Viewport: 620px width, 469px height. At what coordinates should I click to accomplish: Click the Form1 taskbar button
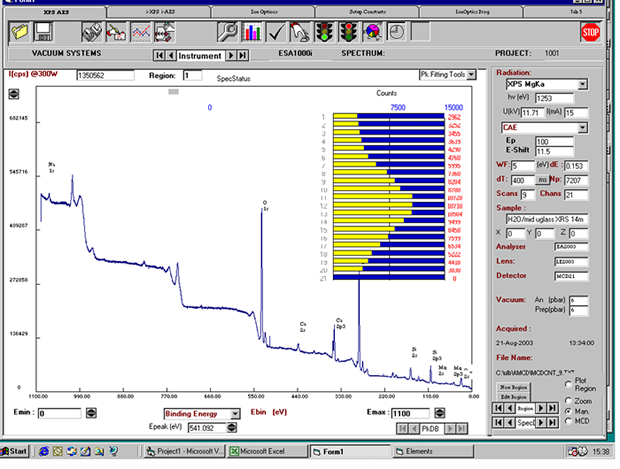pyautogui.click(x=350, y=451)
